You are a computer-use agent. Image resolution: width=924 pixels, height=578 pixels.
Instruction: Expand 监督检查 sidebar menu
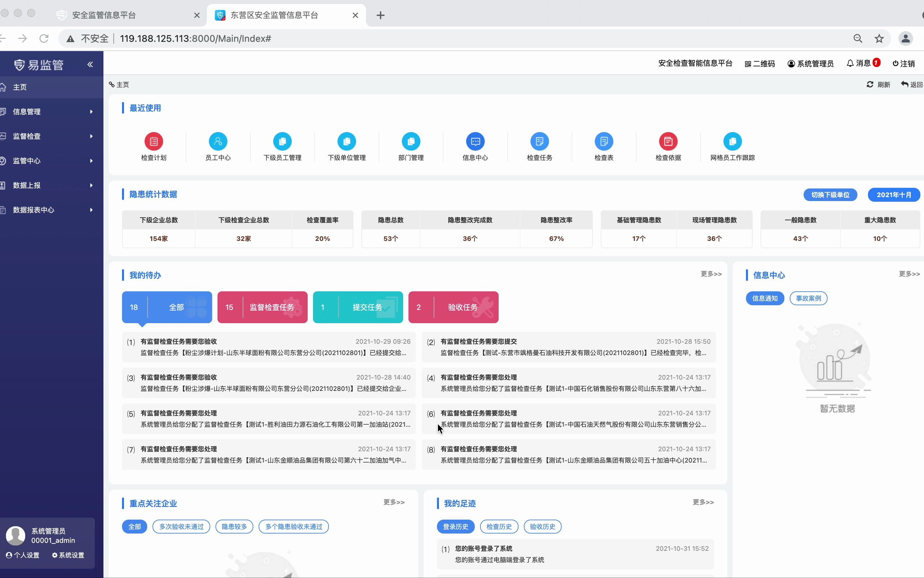click(x=50, y=136)
